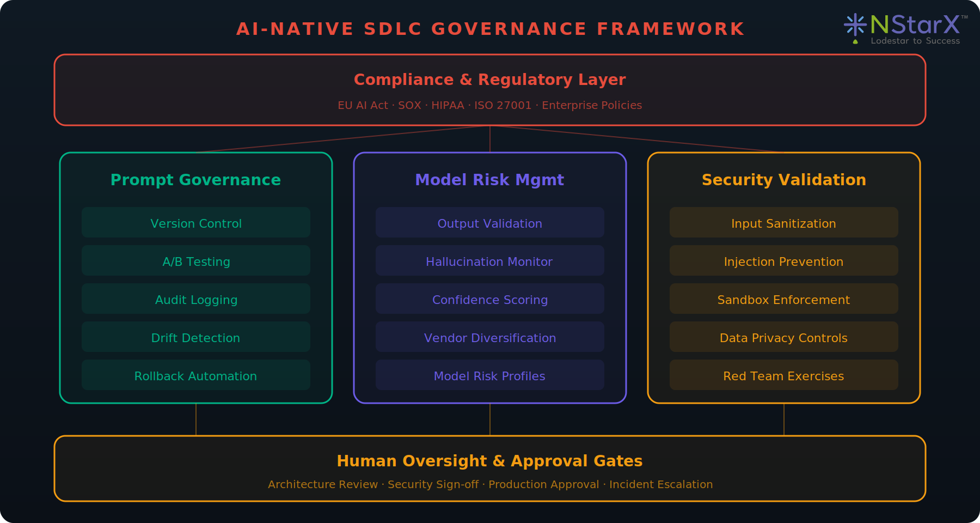Select the Hallucination Monitor item
Screen dimensions: 980x523
[490, 261]
